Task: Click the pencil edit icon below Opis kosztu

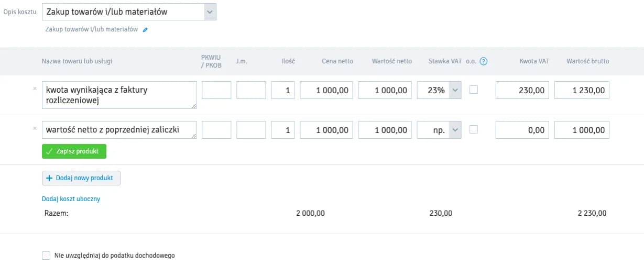Action: pyautogui.click(x=145, y=30)
